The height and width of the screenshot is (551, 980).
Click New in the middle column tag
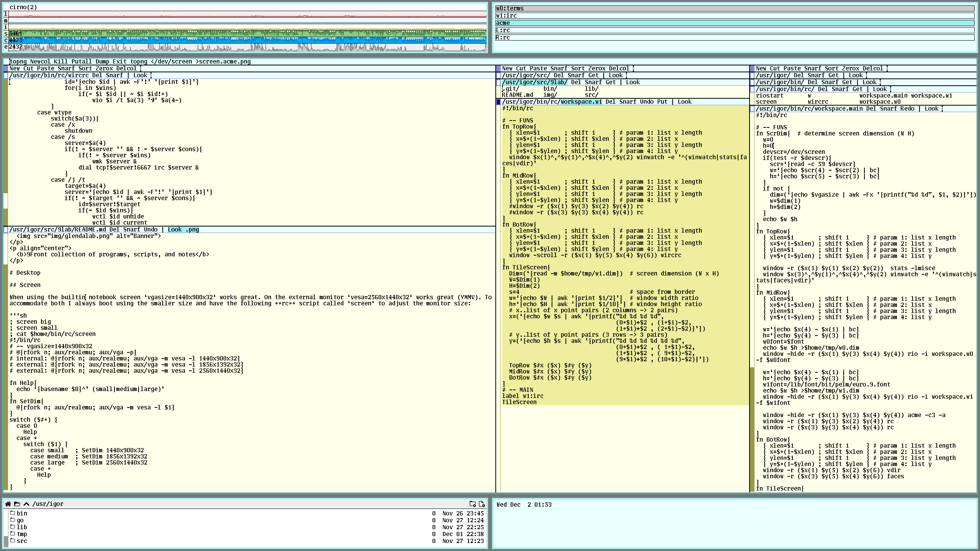point(507,68)
